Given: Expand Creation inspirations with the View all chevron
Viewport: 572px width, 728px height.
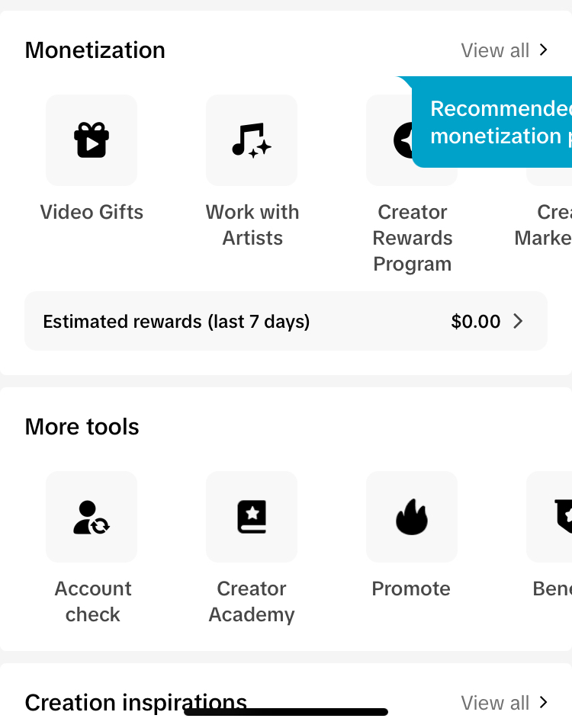Looking at the screenshot, I should tap(543, 703).
